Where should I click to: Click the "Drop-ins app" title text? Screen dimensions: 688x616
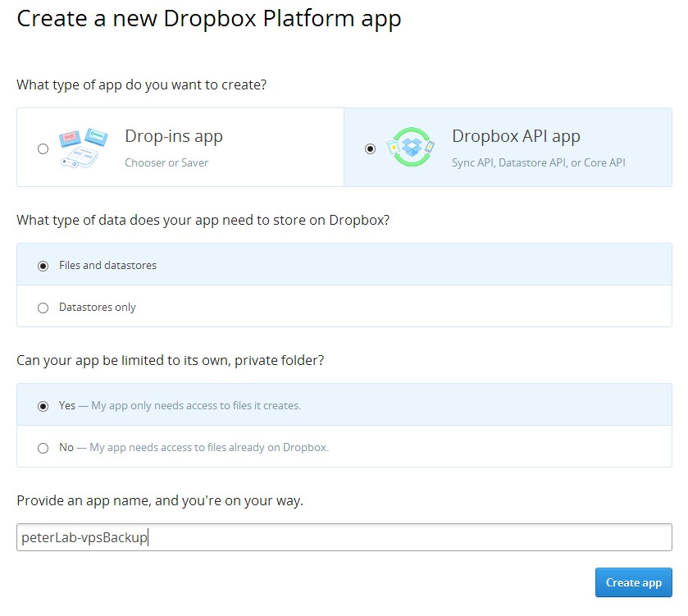coord(174,136)
